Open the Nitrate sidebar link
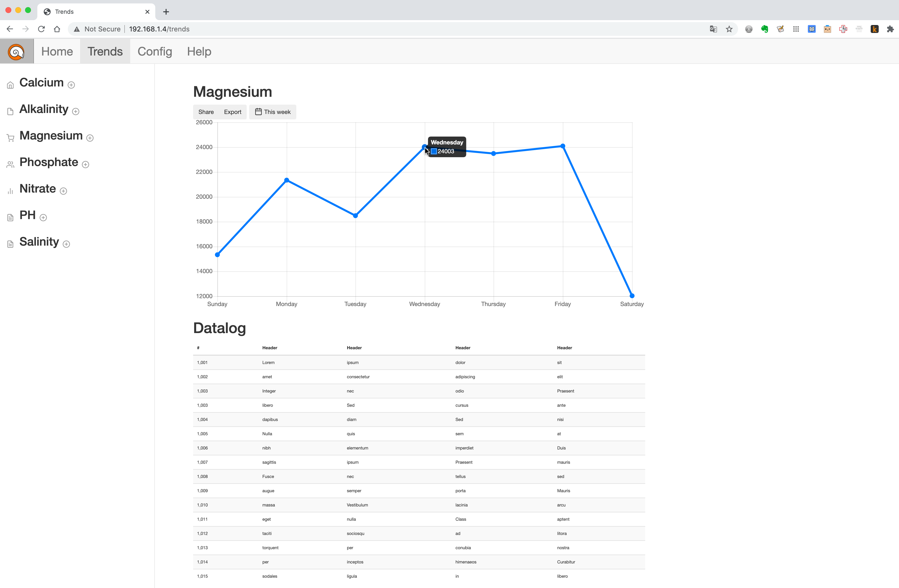Viewport: 899px width, 588px height. (37, 189)
